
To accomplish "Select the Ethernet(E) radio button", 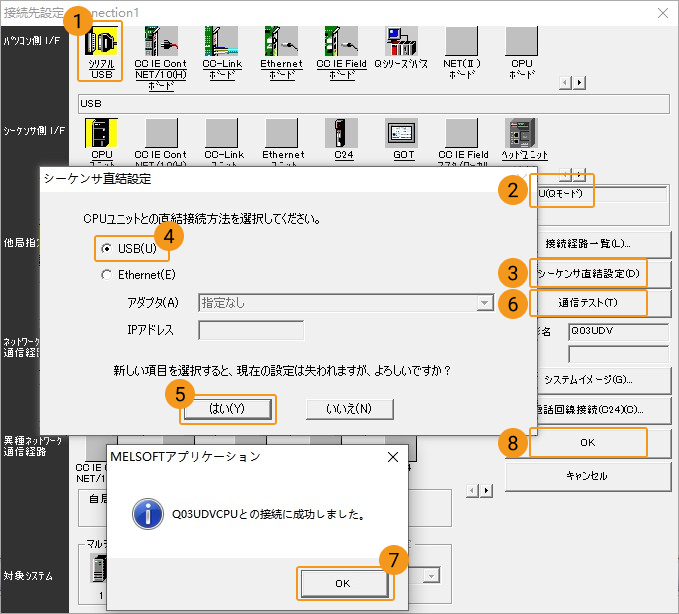I will 106,275.
